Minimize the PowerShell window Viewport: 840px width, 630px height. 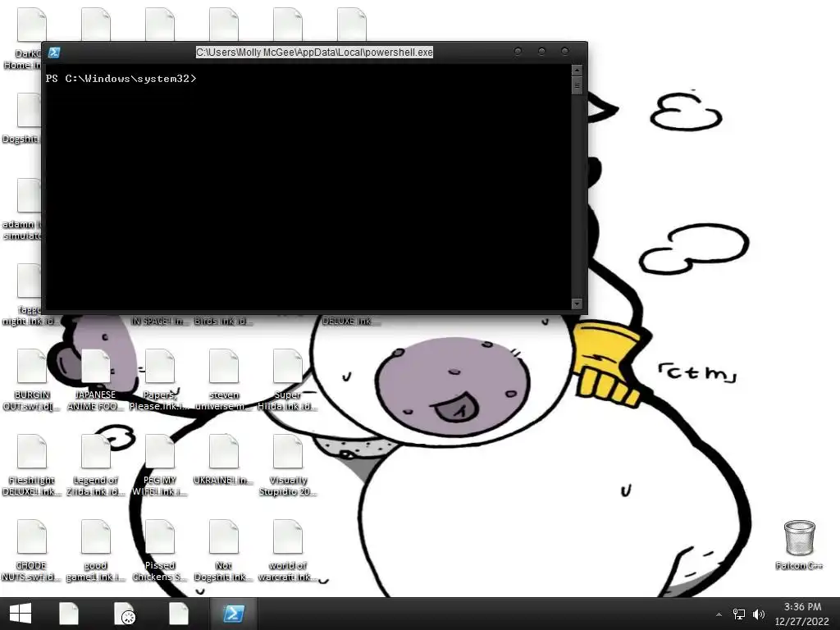tap(518, 52)
